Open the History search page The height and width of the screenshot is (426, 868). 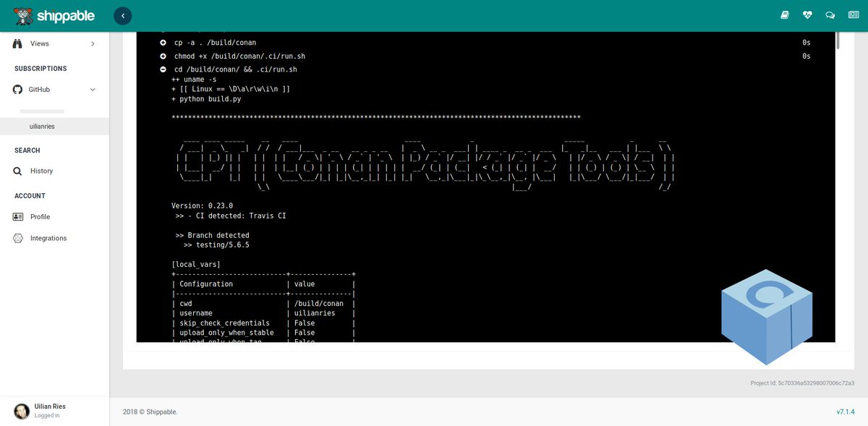(41, 171)
